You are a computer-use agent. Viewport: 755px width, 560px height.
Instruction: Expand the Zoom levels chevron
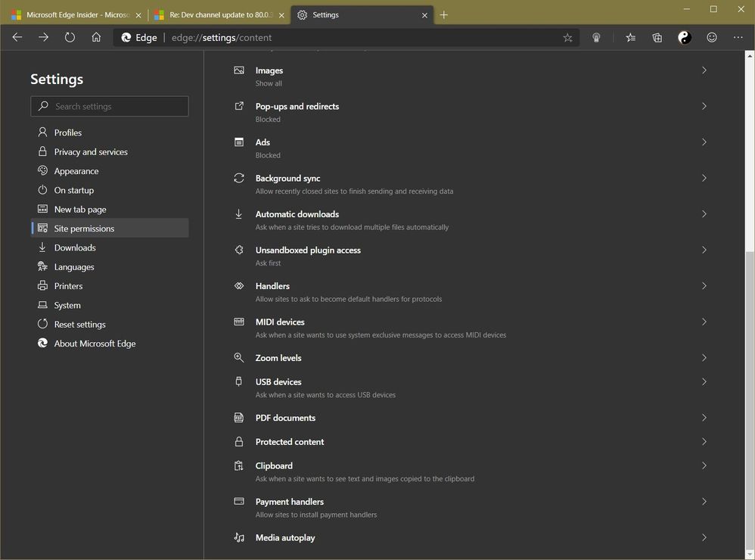click(704, 358)
